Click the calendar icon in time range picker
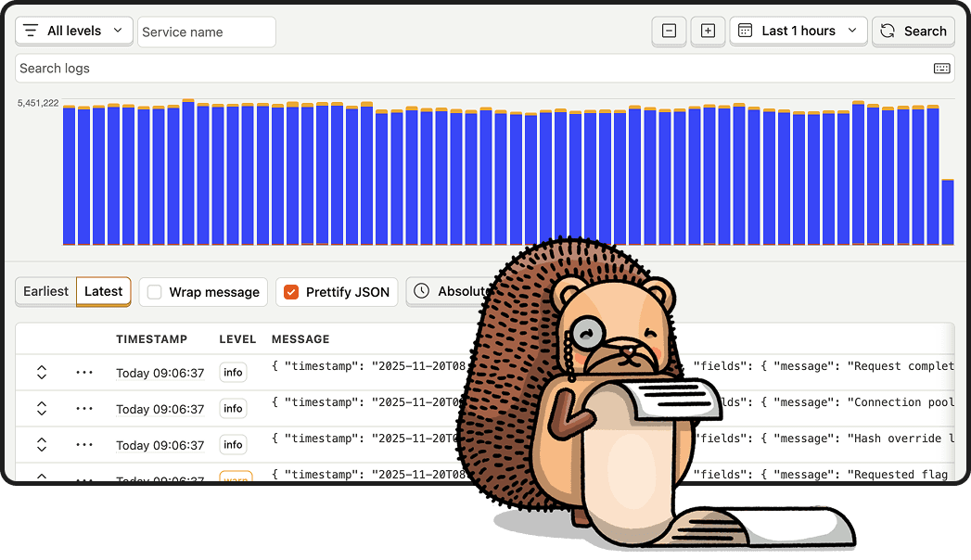The width and height of the screenshot is (971, 560). [745, 31]
